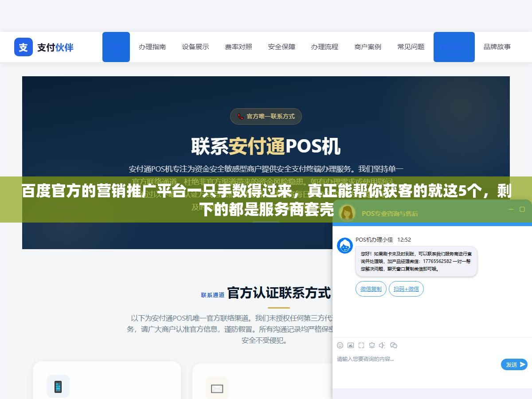Toggle the chat sound speaker icon

(383, 345)
